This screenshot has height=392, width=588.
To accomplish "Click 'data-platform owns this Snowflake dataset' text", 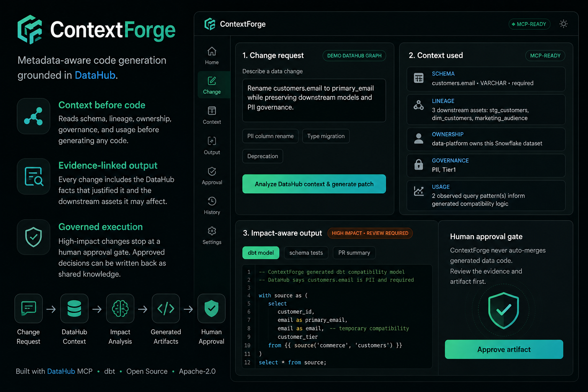I will 487,143.
